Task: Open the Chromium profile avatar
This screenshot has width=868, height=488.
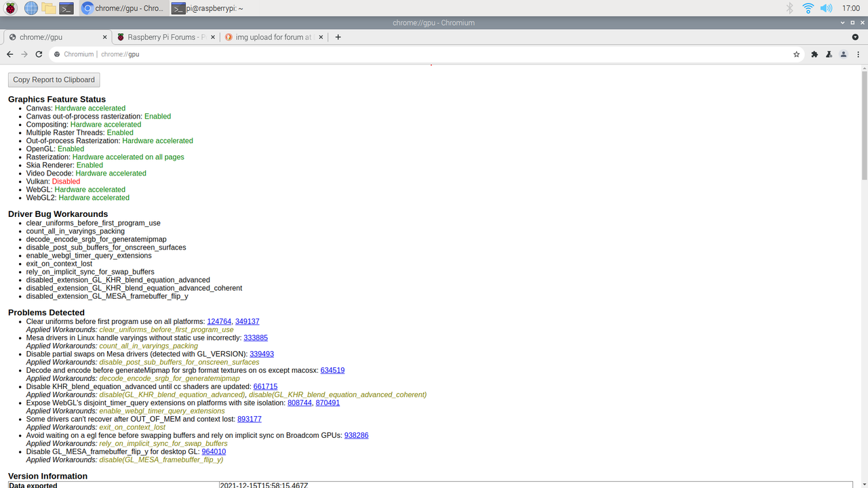Action: pyautogui.click(x=844, y=54)
